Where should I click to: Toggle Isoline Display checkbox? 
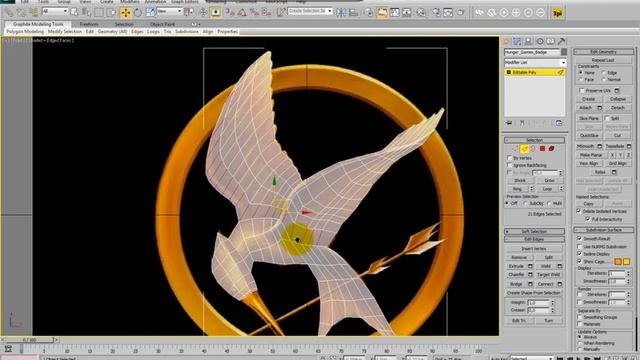pyautogui.click(x=580, y=254)
